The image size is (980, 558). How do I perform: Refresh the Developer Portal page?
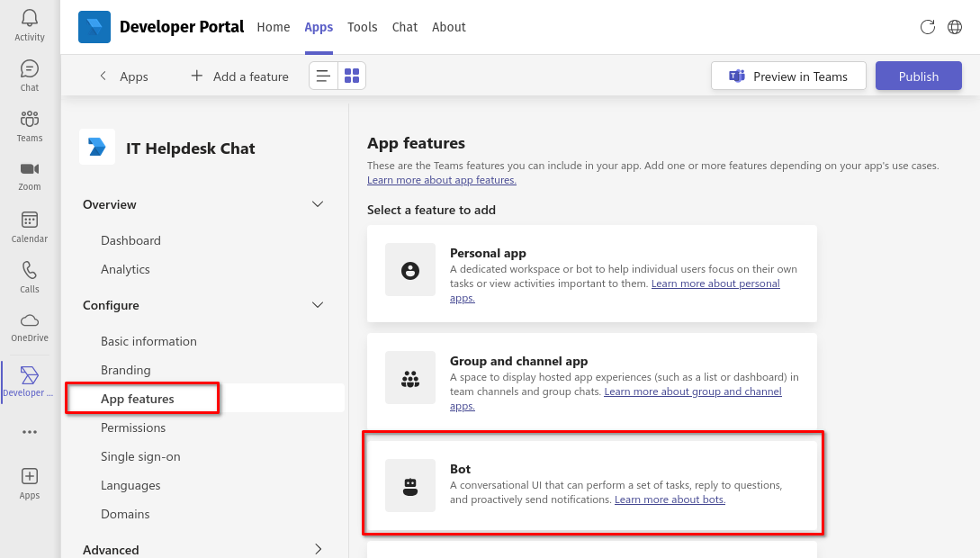point(928,27)
